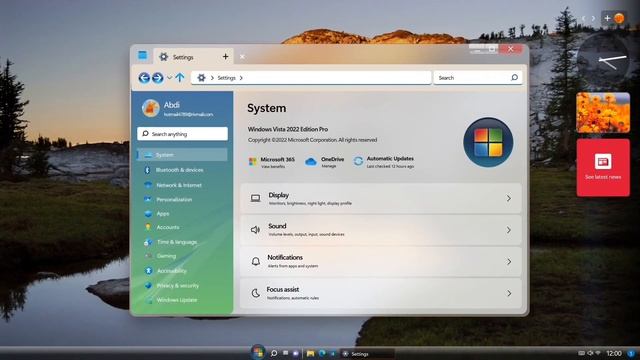Viewport: 640px width, 360px height.
Task: Click the gear icon in address bar
Action: 201,78
